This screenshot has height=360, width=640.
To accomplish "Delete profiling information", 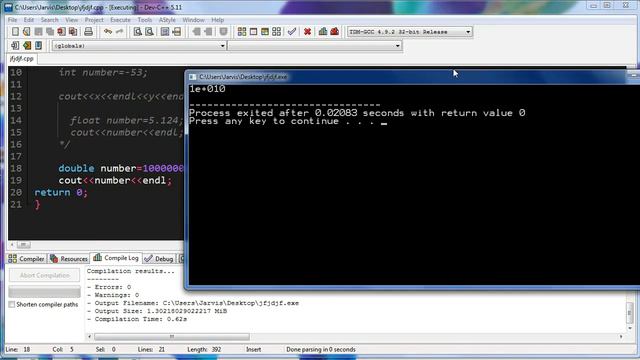I will (334, 32).
